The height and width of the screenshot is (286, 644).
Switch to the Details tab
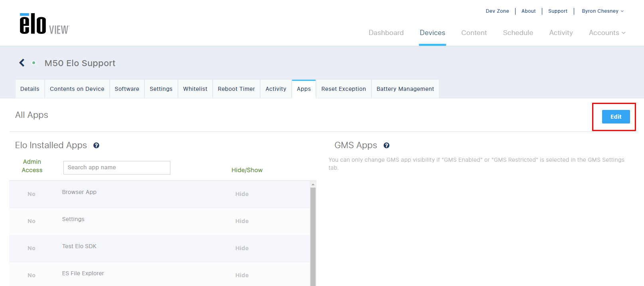pos(30,89)
